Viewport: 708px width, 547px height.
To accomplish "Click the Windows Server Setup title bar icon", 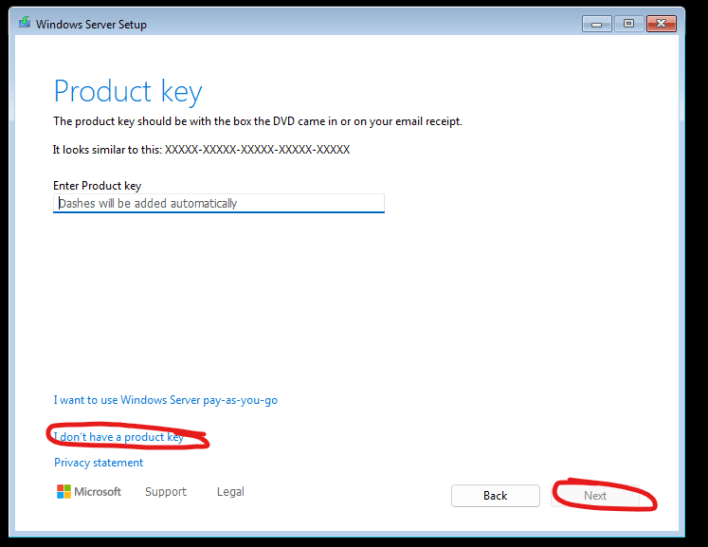I will [x=25, y=23].
